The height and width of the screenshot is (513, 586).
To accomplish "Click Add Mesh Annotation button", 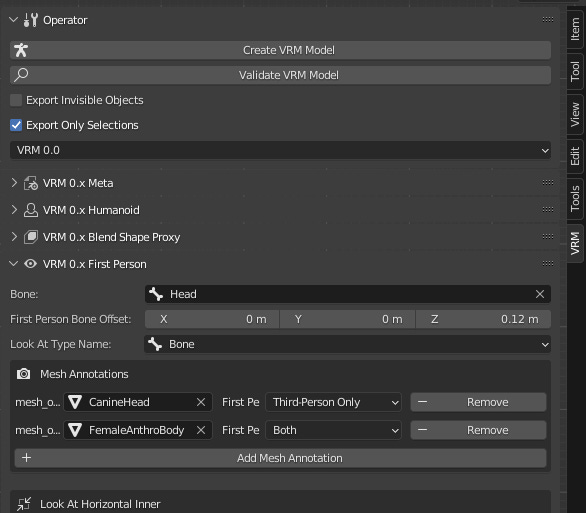I will [280, 458].
